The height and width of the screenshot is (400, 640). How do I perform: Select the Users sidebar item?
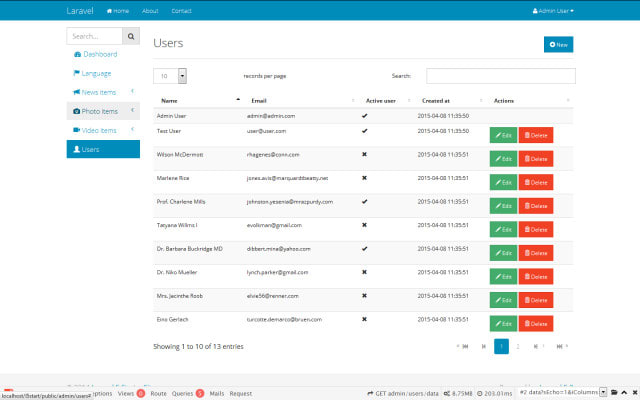tap(103, 149)
